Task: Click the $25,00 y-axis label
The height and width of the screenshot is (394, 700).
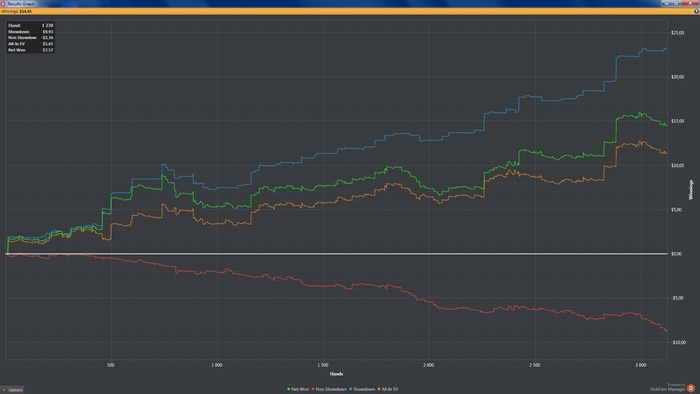Action: click(677, 33)
